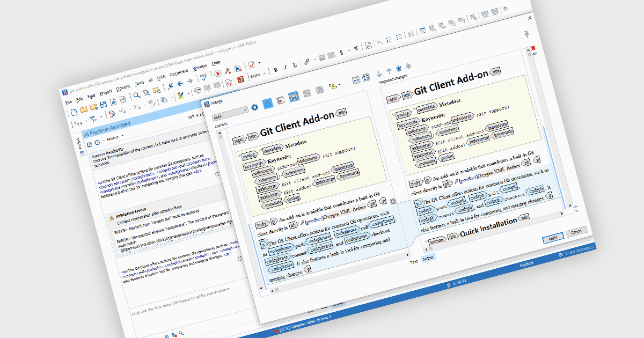The width and height of the screenshot is (644, 338).
Task: Expand the yellow tags display dropdown arrow
Action: (x=339, y=84)
